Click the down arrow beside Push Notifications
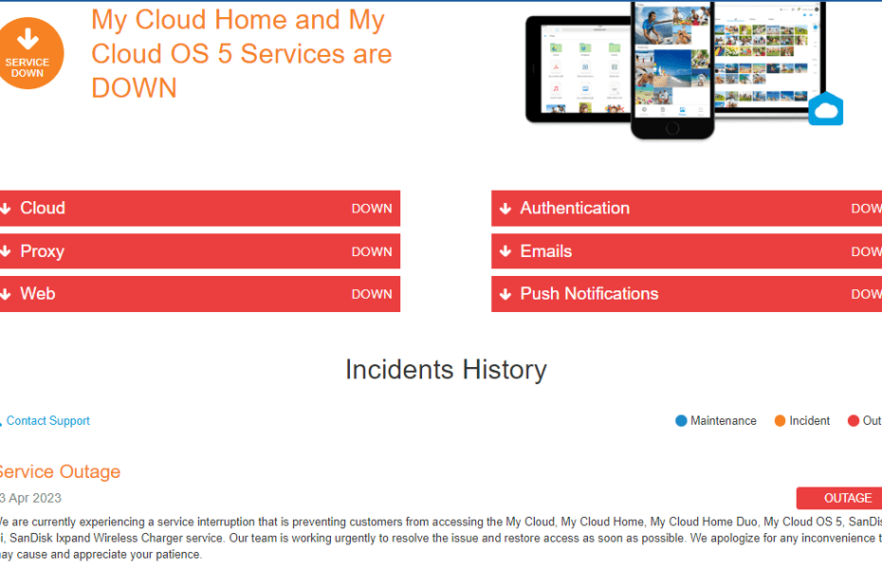 pyautogui.click(x=505, y=294)
